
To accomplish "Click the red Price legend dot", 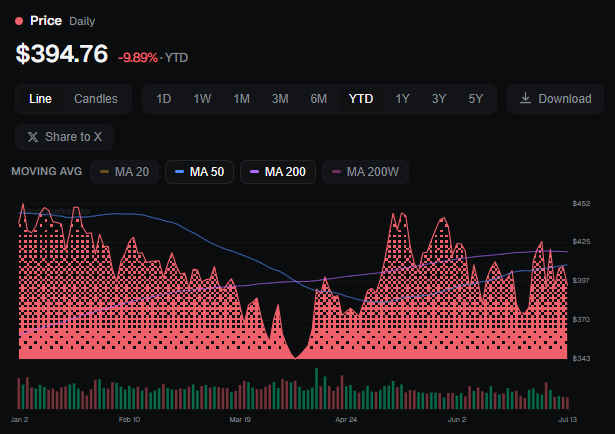I will [19, 21].
